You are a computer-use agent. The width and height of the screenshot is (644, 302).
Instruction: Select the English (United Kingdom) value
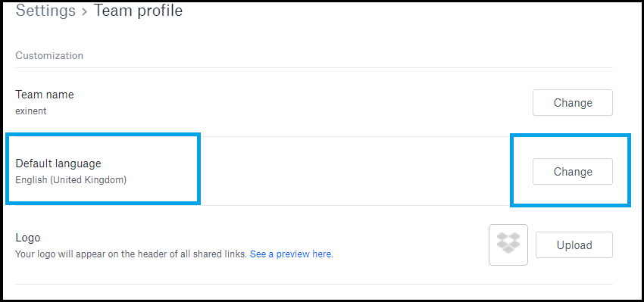point(70,179)
